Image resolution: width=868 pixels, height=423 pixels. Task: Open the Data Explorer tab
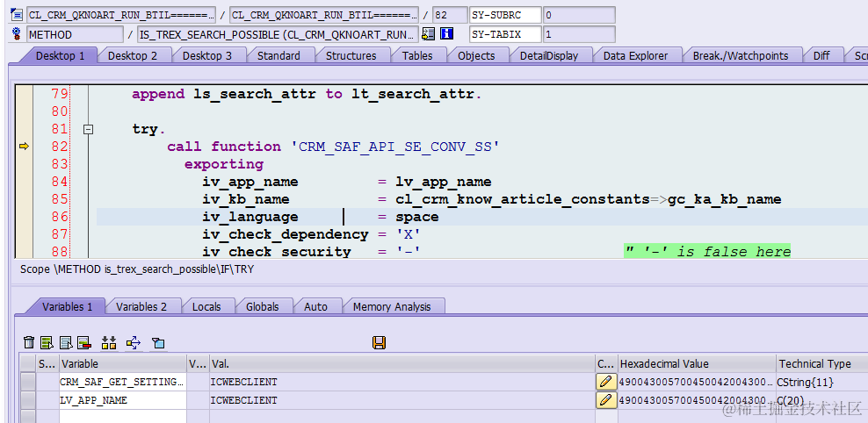tap(635, 56)
